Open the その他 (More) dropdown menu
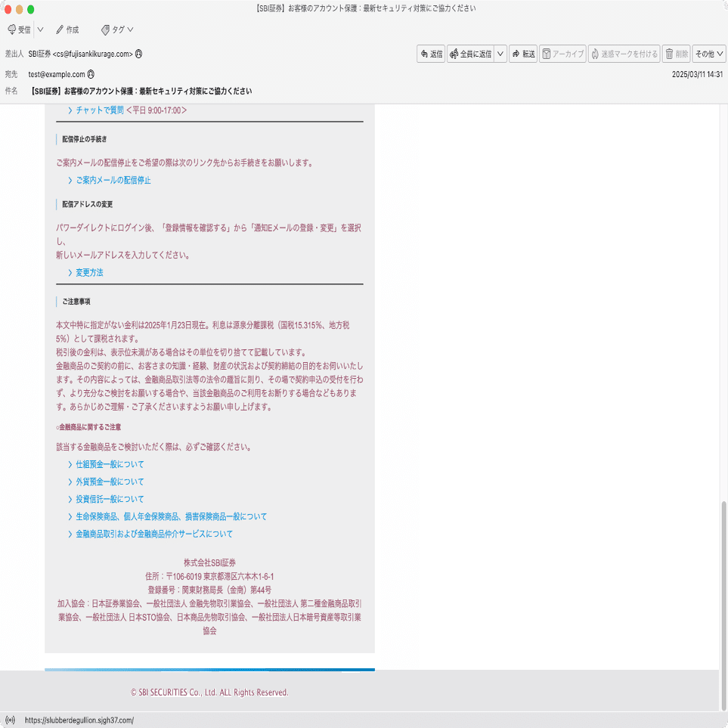The height and width of the screenshot is (728, 728). pyautogui.click(x=709, y=54)
